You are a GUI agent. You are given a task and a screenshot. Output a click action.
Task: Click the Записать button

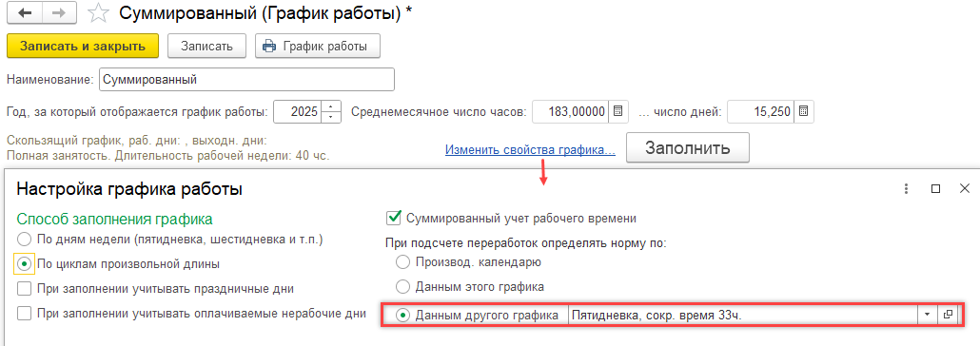(206, 47)
